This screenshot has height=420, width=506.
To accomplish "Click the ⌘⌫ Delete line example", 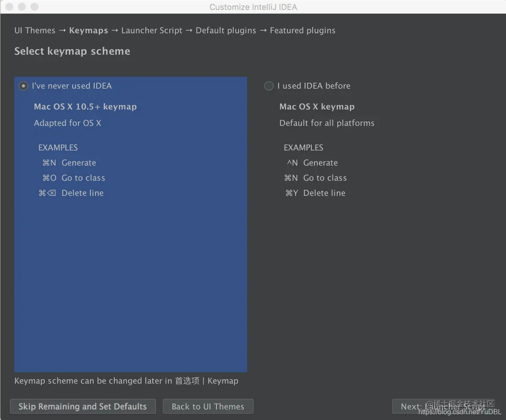I will [71, 193].
